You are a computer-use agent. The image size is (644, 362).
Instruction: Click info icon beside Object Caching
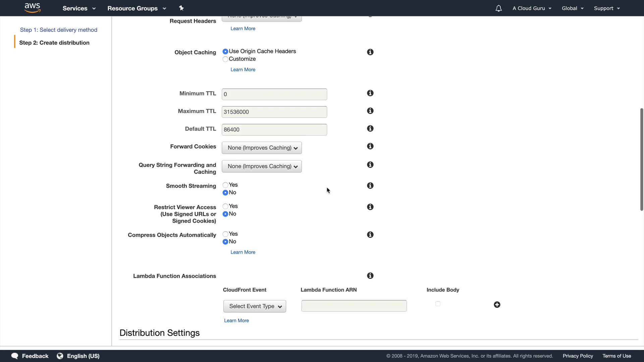tap(370, 52)
